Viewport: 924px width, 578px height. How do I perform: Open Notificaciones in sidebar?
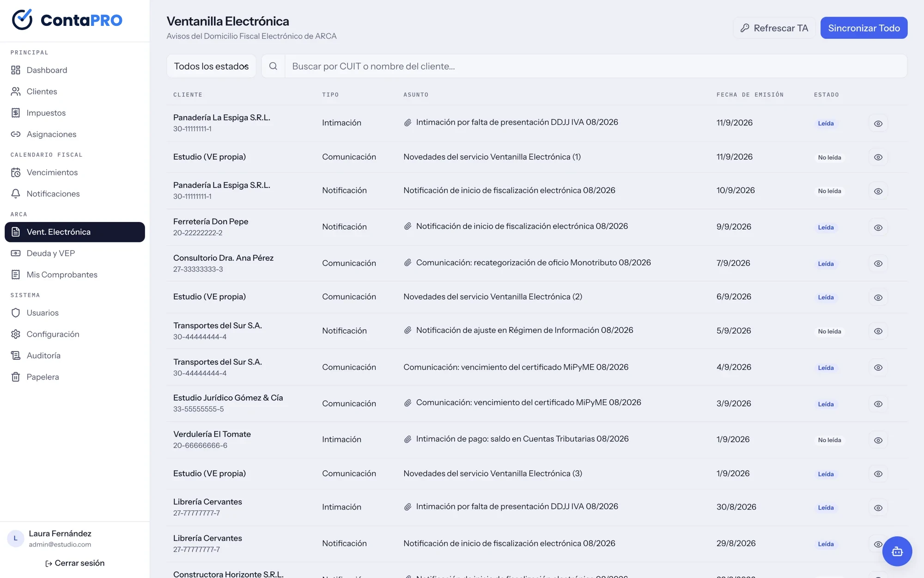point(75,194)
